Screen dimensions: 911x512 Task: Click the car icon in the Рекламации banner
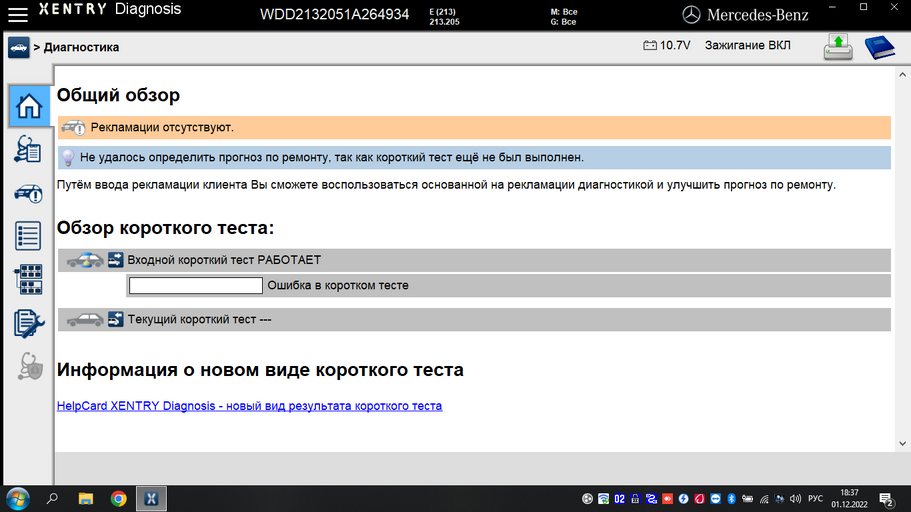tap(74, 127)
